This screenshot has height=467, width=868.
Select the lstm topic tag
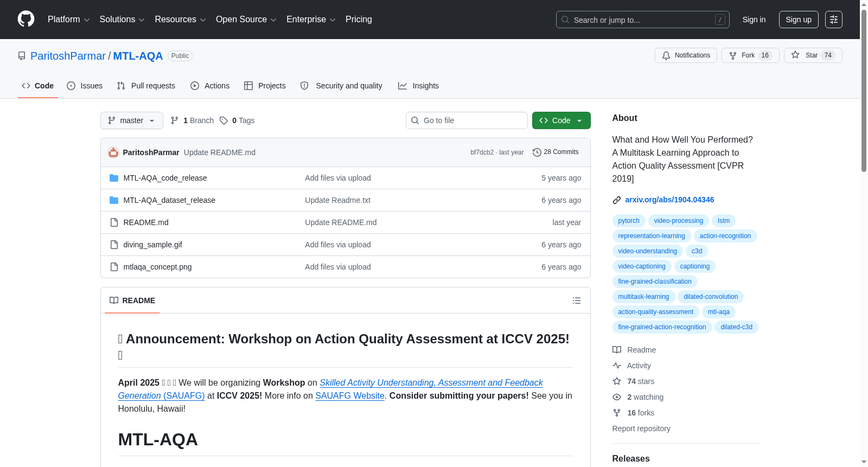pyautogui.click(x=724, y=221)
